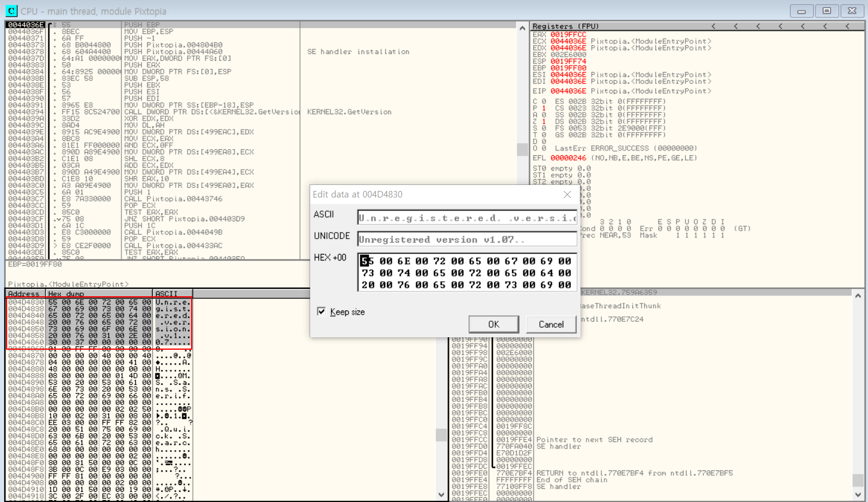This screenshot has height=502, width=868.
Task: Select the PUSH EBP instruction at 0044036E
Action: [142, 25]
